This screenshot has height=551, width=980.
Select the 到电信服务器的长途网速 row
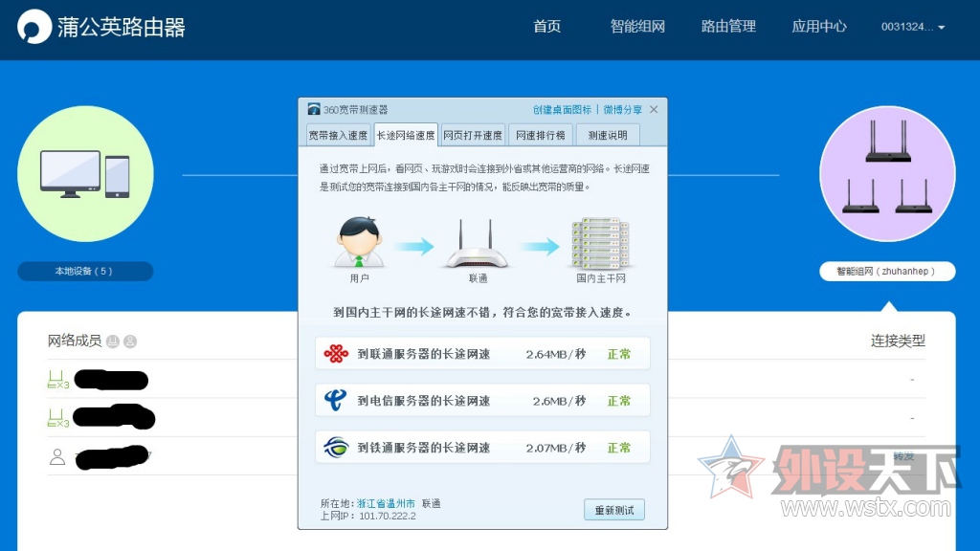(482, 401)
